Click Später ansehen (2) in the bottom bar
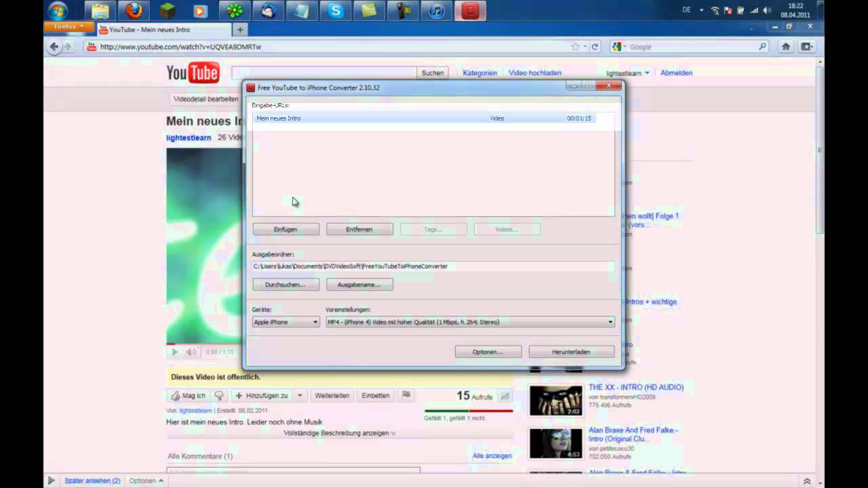This screenshot has width=868, height=488. click(92, 481)
